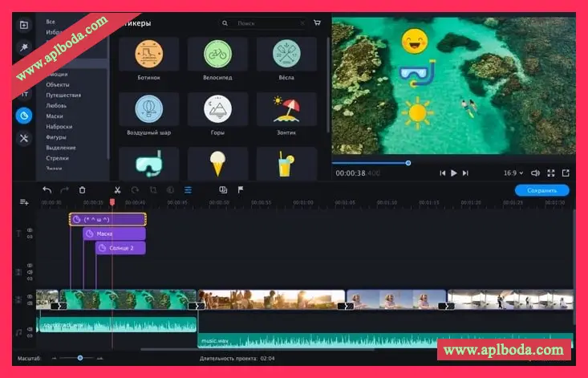Open clip properties (blue lines icon)
This screenshot has width=588, height=378.
[x=188, y=190]
